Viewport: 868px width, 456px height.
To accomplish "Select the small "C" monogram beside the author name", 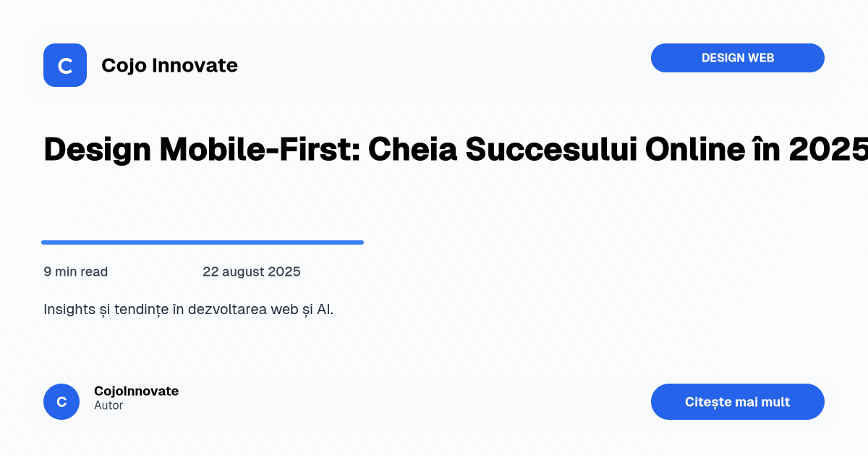I will [61, 402].
